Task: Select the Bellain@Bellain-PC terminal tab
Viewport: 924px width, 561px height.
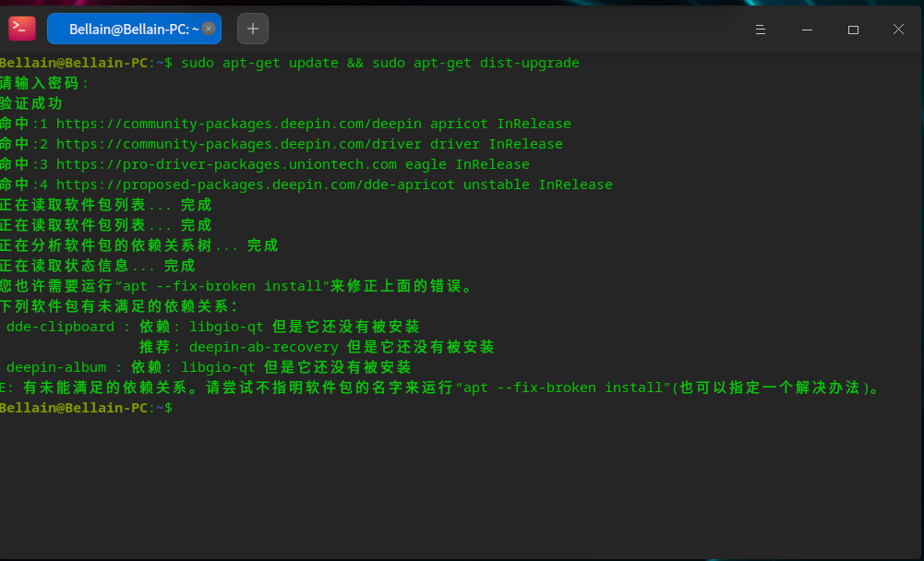Action: [134, 29]
